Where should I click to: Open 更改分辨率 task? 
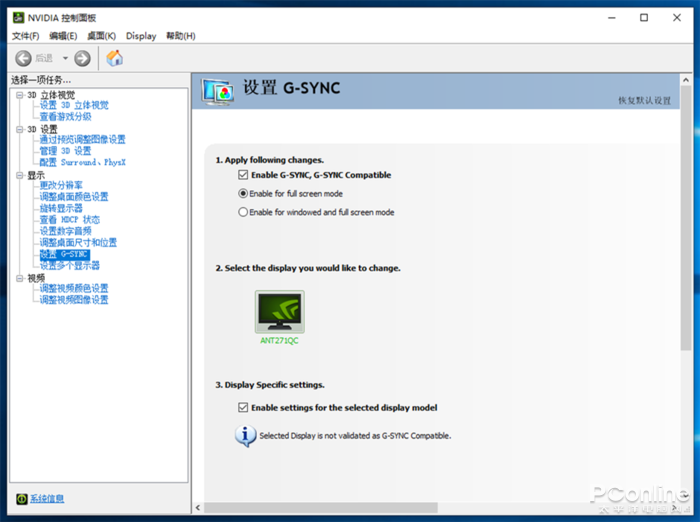point(61,185)
